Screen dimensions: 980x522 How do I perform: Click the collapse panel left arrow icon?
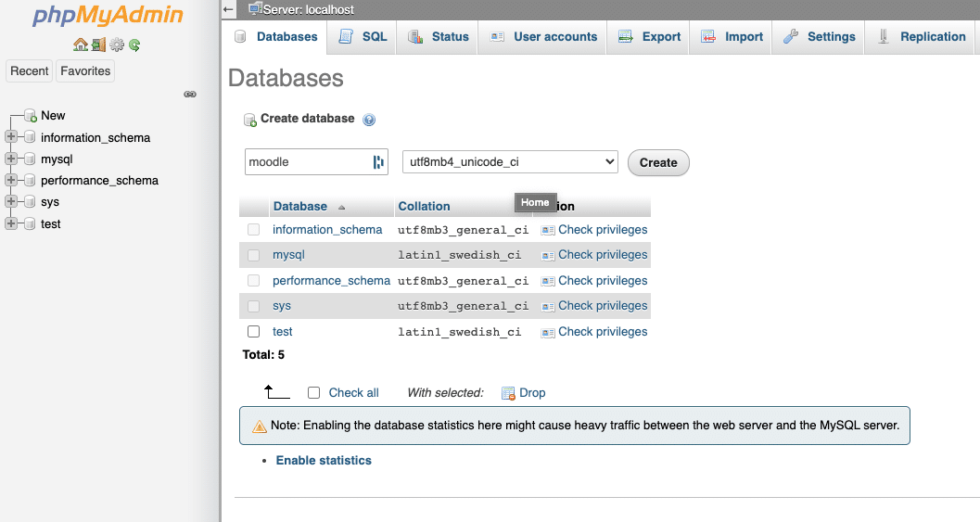pyautogui.click(x=228, y=9)
